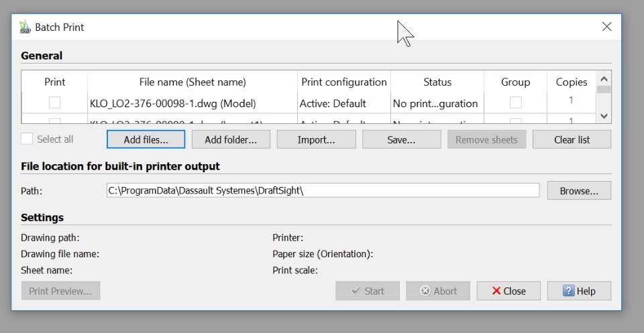
Task: Click the Copies column header
Action: click(571, 82)
